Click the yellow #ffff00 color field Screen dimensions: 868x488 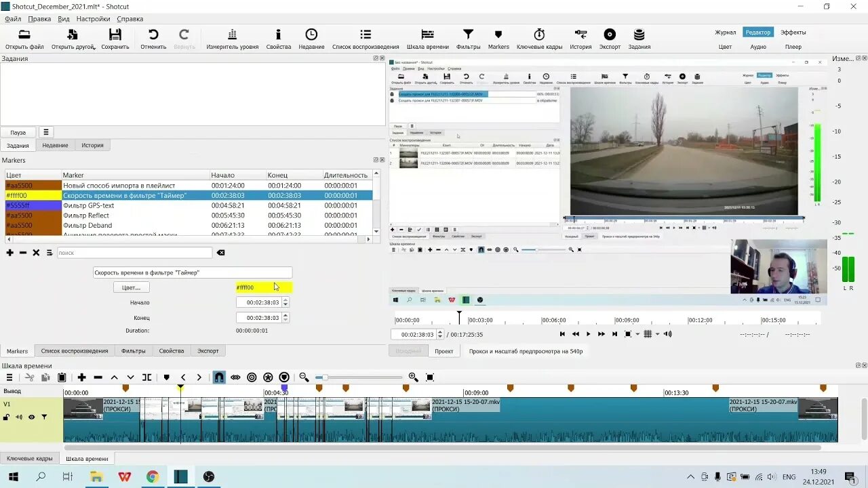[x=264, y=287]
